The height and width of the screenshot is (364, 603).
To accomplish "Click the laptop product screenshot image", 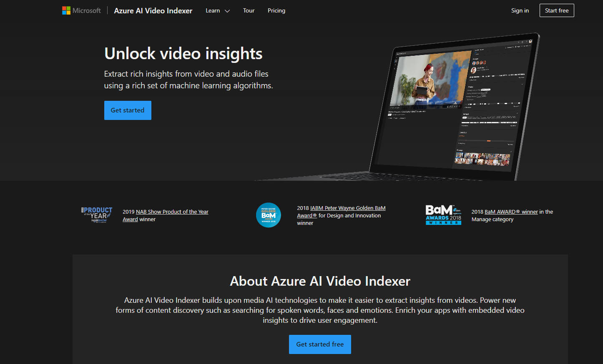I will [x=455, y=106].
